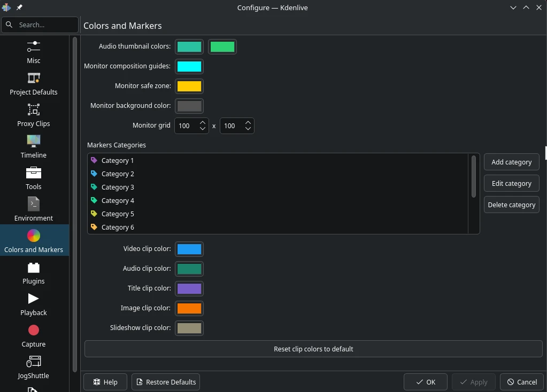Click the teal tag icon of Category 3
This screenshot has width=547, height=392.
click(x=94, y=187)
